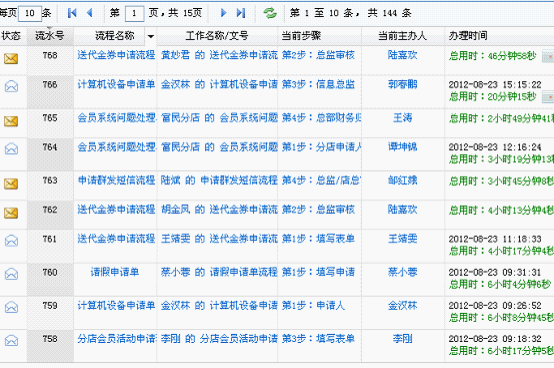
Task: Refresh the list with green arrows icon
Action: 270,13
